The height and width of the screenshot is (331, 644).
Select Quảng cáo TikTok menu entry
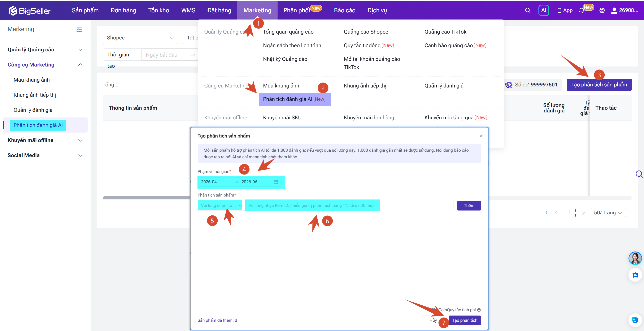(445, 32)
